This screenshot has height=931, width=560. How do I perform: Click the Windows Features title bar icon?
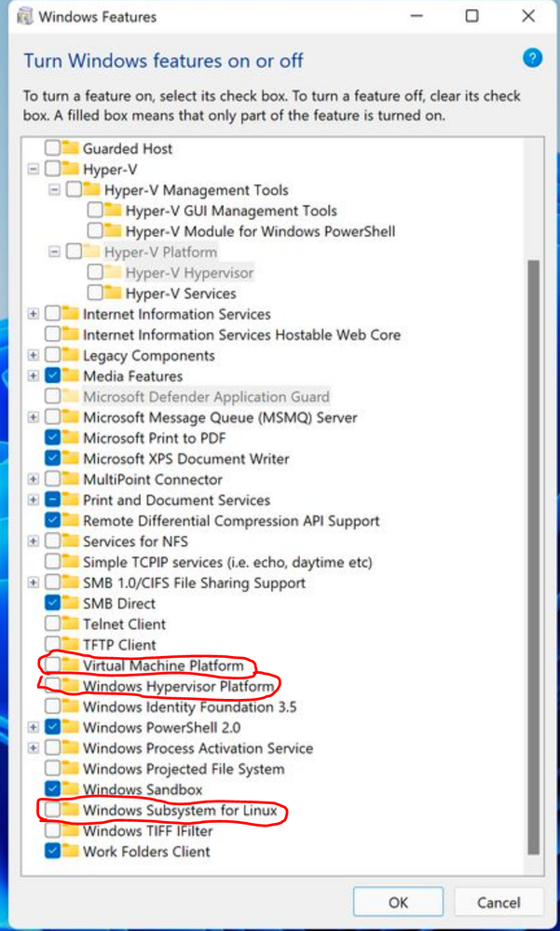(25, 16)
